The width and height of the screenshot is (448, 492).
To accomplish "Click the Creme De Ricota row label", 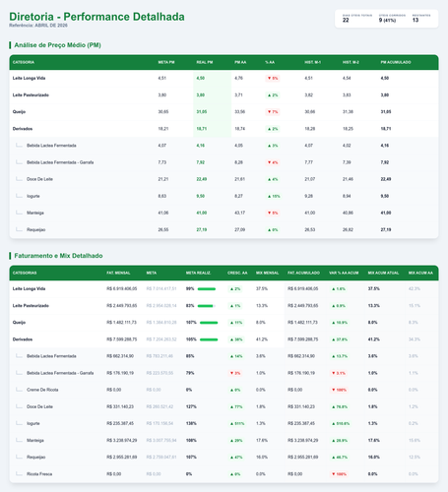I will point(42,390).
